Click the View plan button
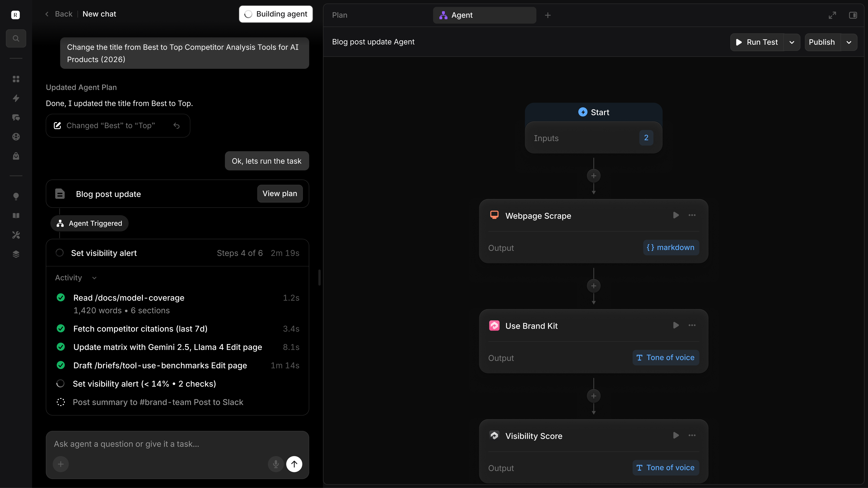 pyautogui.click(x=280, y=194)
